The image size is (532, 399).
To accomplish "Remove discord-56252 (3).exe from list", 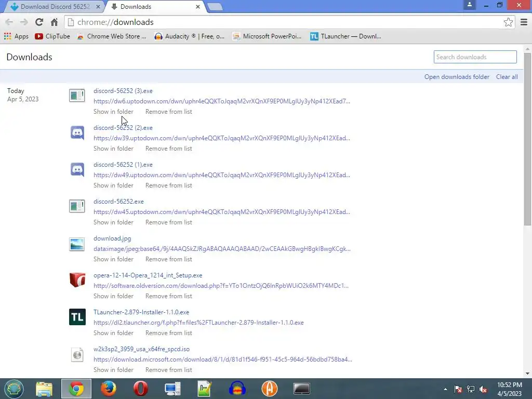I will pyautogui.click(x=169, y=112).
